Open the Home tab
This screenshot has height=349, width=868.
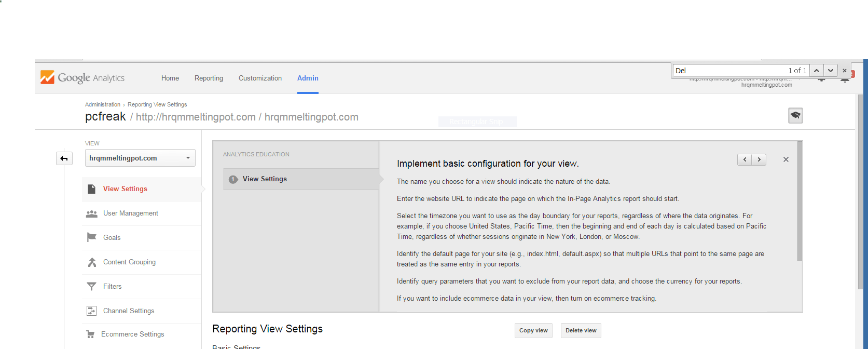pos(170,78)
